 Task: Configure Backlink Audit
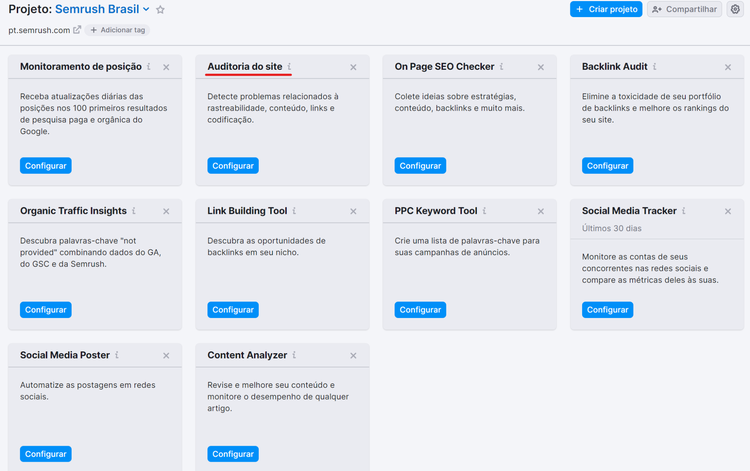pos(607,165)
